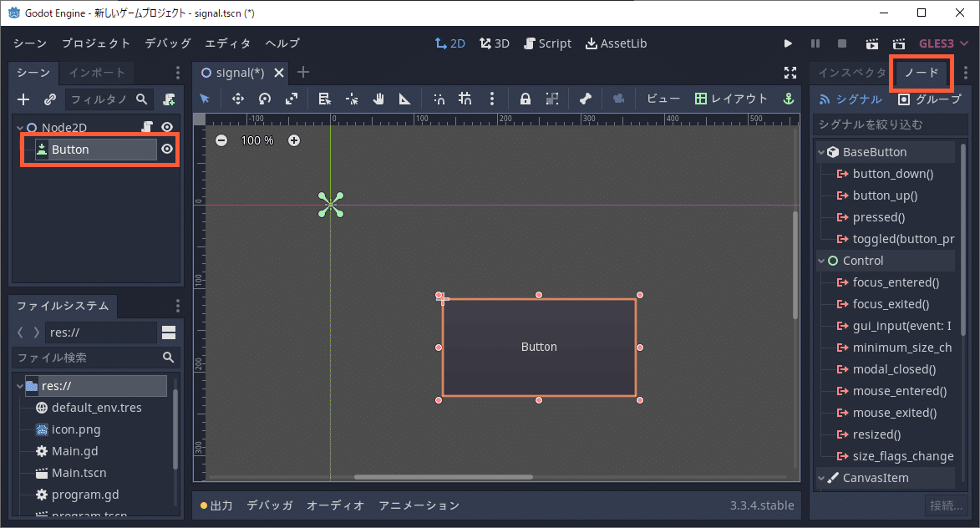Toggle visibility of Node2D
This screenshot has width=980, height=528.
pyautogui.click(x=167, y=127)
